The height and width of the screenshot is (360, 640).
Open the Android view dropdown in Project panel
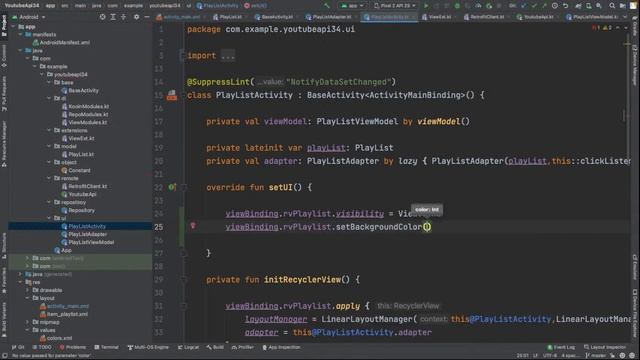pyautogui.click(x=29, y=17)
